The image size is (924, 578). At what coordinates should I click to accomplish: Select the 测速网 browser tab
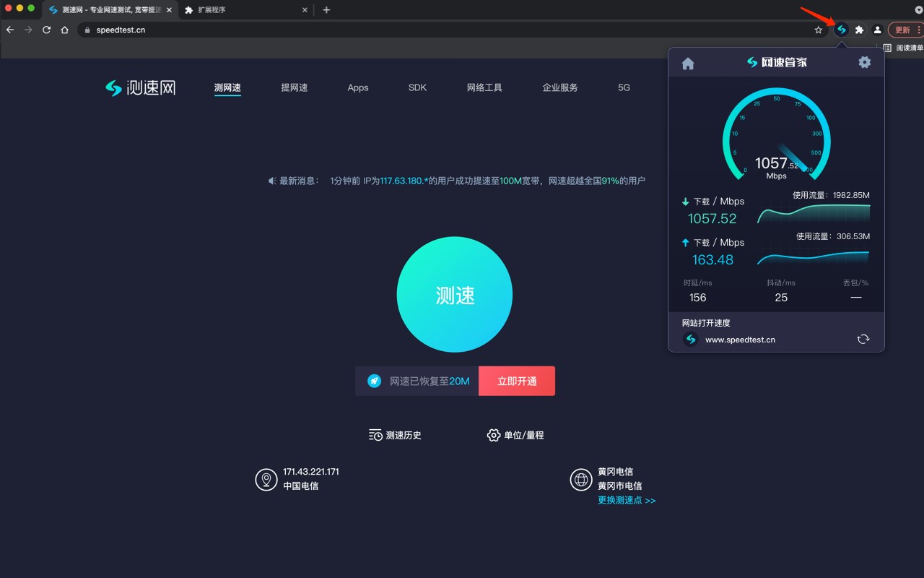108,10
